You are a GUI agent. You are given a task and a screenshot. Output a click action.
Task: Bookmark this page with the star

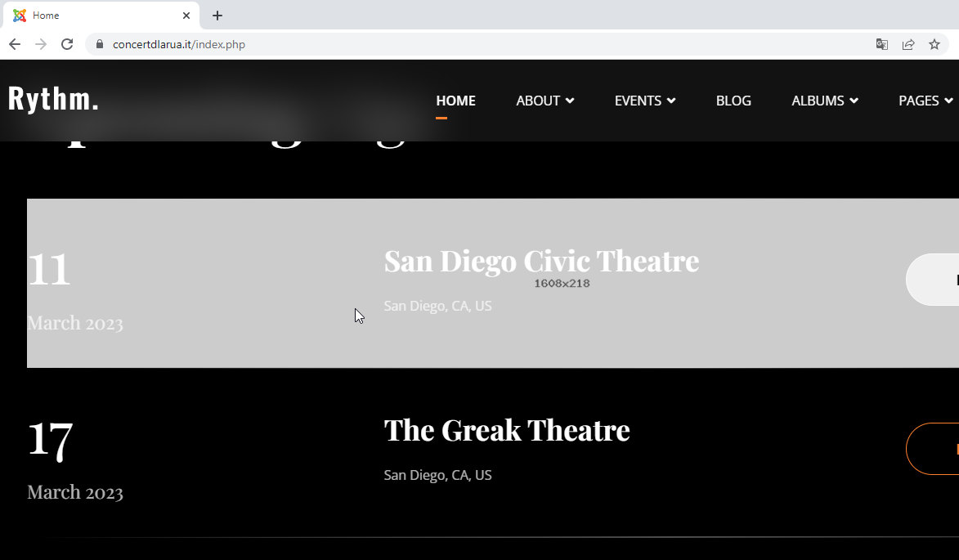tap(934, 44)
